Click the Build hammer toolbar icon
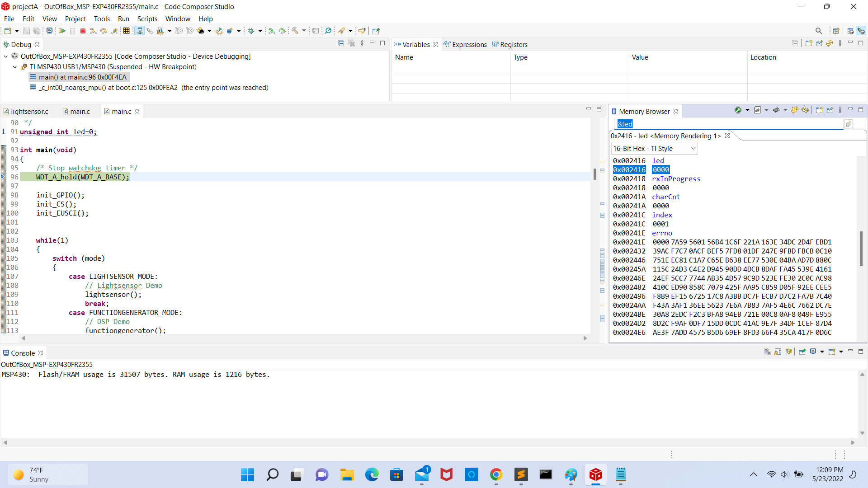The width and height of the screenshot is (868, 488). [295, 31]
